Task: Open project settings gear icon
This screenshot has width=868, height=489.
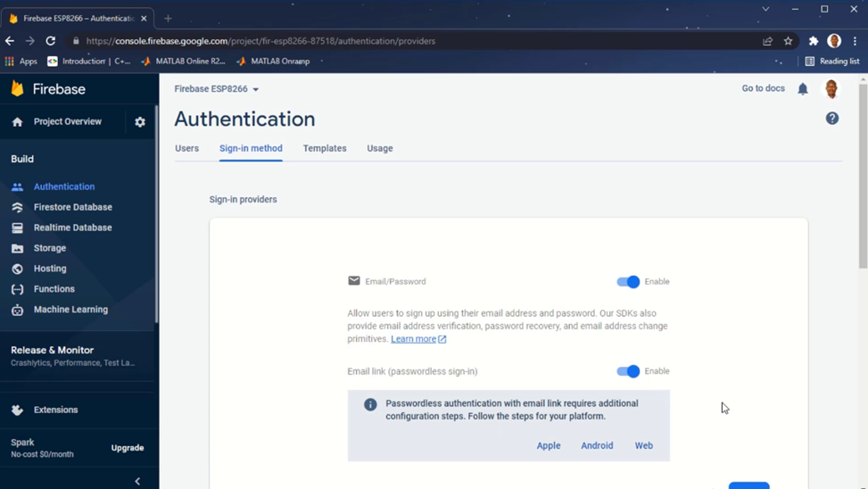Action: [x=140, y=122]
